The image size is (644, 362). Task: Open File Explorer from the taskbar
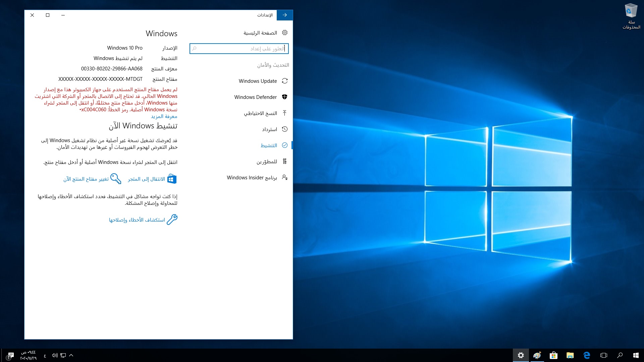click(x=570, y=355)
